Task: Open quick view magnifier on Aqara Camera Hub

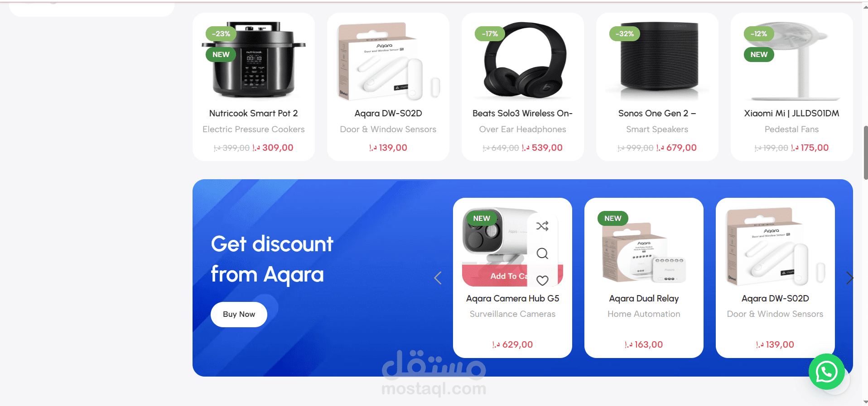Action: 542,253
